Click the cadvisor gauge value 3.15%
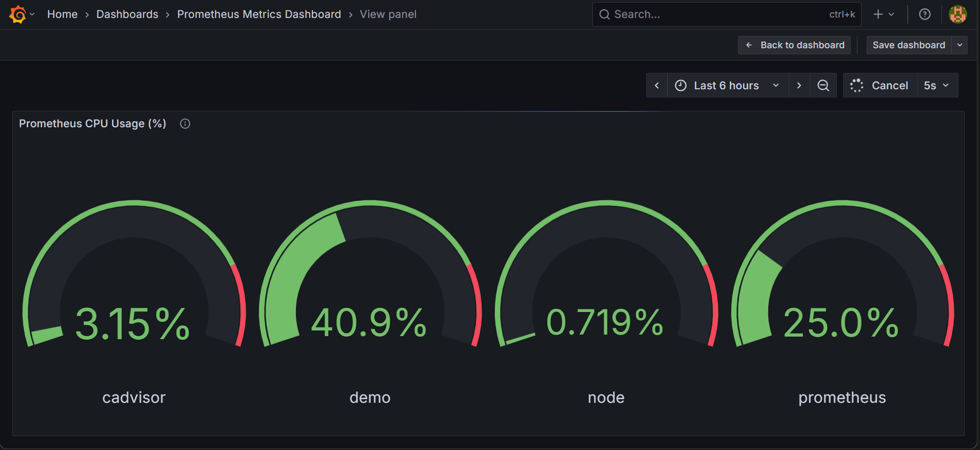980x450 pixels. point(133,324)
